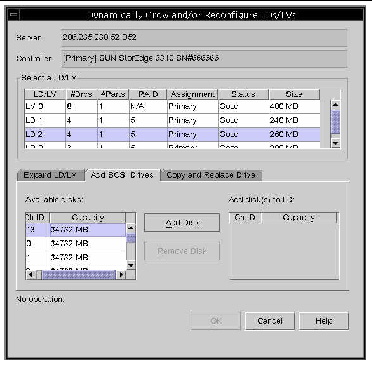Click the Size column header
Screen dimensions: 372x366
(295, 94)
